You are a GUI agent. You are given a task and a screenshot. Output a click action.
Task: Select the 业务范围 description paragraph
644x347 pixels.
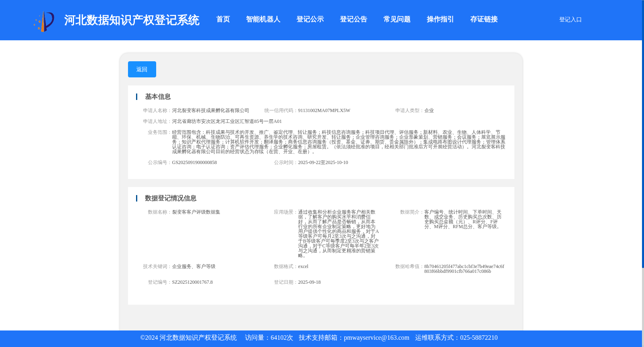339,142
